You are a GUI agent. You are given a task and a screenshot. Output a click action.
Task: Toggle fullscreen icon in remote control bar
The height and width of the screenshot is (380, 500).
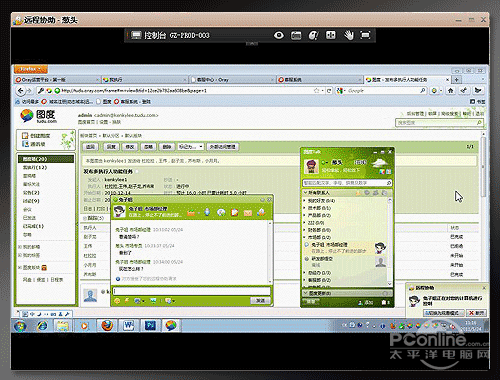point(365,35)
